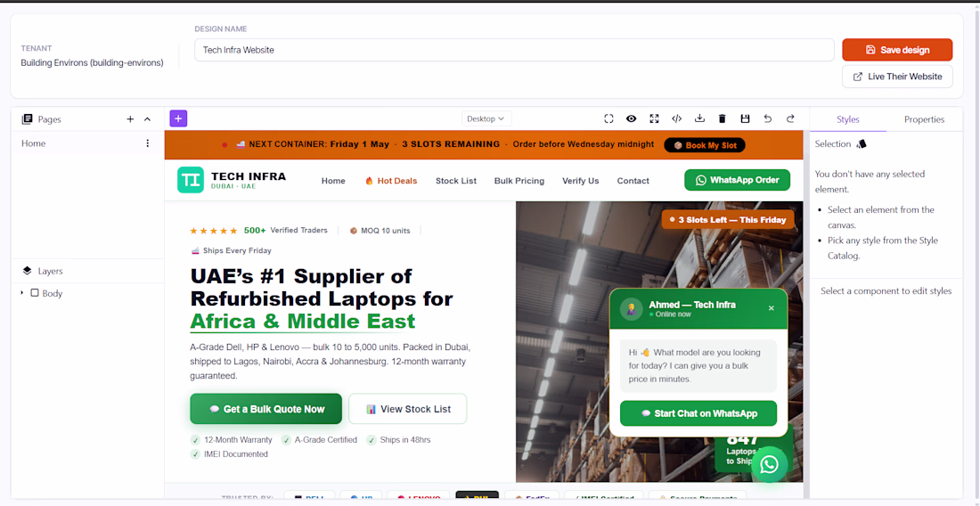Click the Design Name input field

pos(514,50)
